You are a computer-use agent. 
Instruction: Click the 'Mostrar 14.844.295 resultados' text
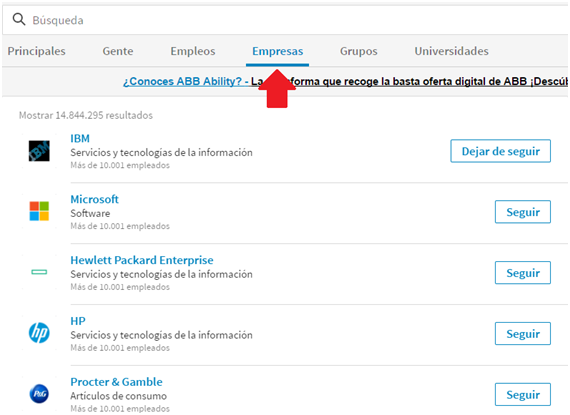86,115
